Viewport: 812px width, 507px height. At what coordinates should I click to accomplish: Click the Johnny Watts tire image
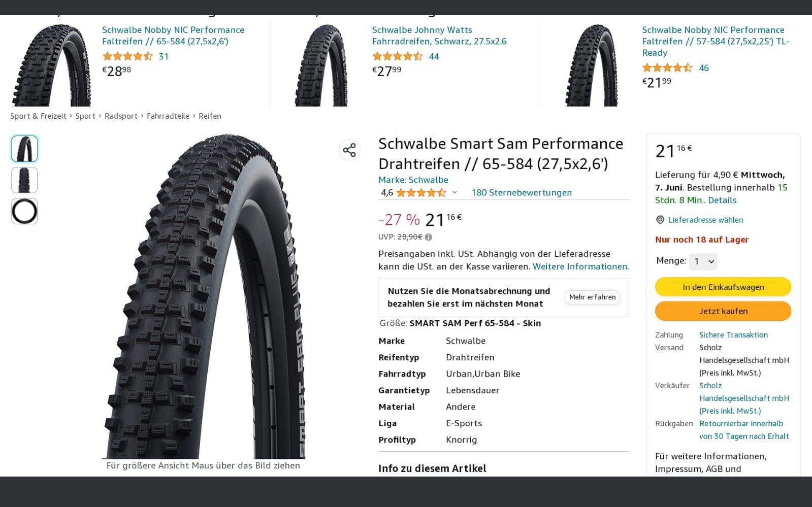pos(321,65)
